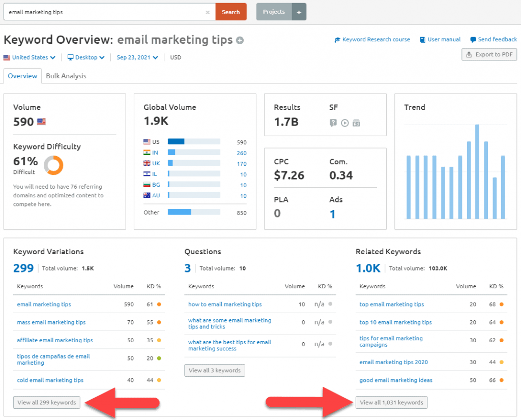Open the 'cold email marketing tips' keyword
The image size is (521, 420).
[50, 380]
